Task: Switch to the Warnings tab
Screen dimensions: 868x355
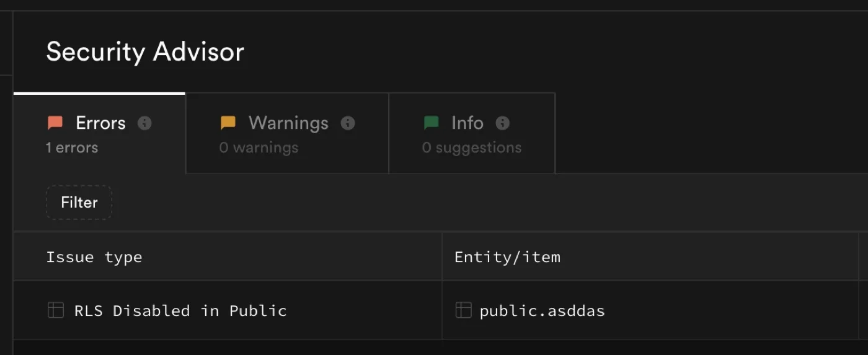Action: (287, 133)
